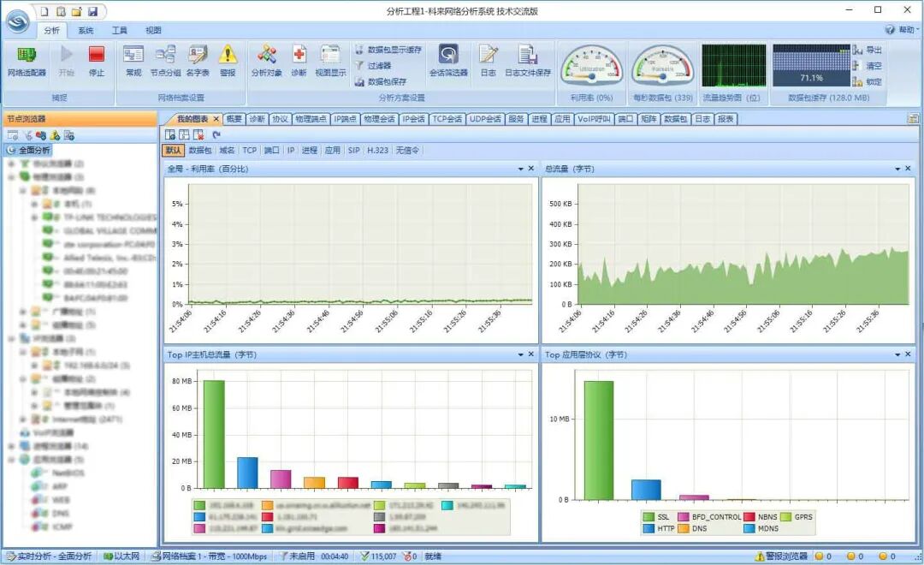924x565 pixels.
Task: Click the Lock buffer button
Action: tap(867, 81)
